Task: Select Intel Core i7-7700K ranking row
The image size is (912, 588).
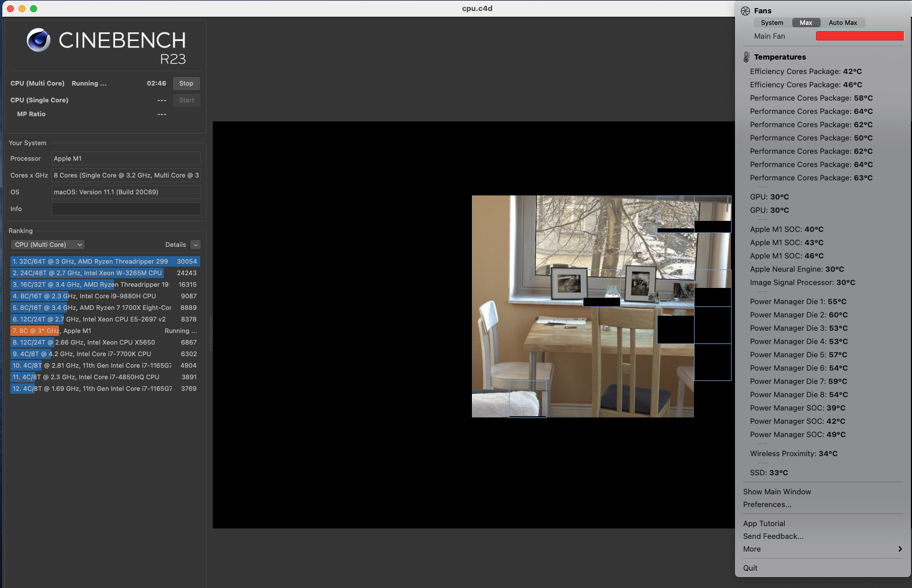Action: [105, 354]
